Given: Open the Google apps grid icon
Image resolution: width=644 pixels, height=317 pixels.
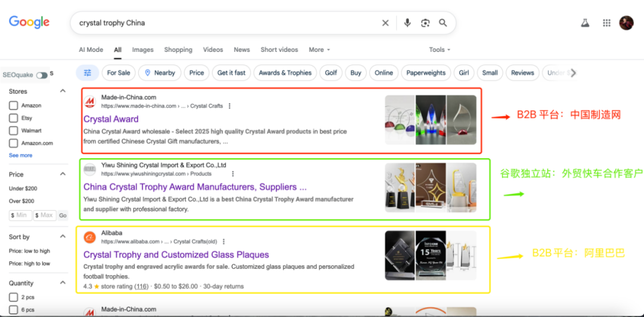Looking at the screenshot, I should pos(606,23).
